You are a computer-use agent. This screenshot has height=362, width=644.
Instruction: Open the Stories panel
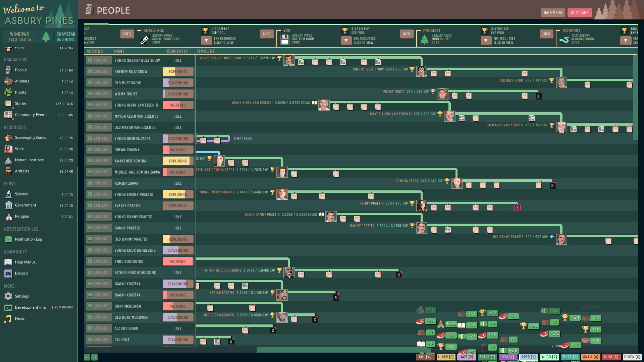click(8, 103)
